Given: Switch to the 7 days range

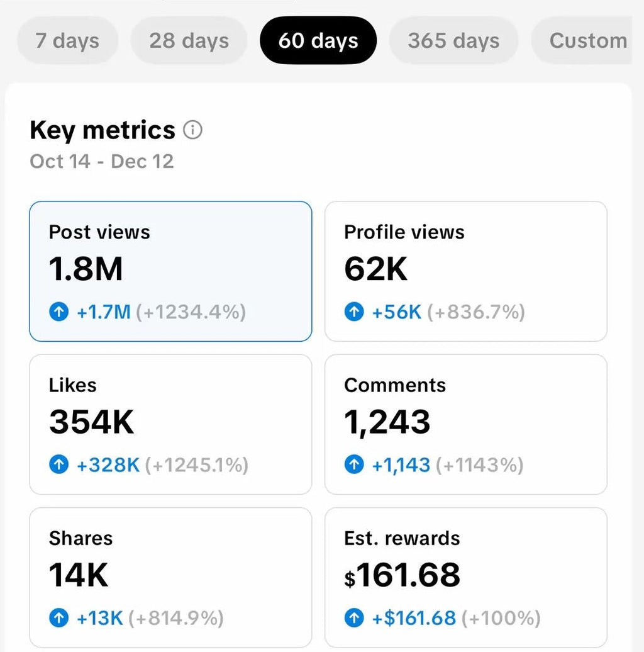Looking at the screenshot, I should coord(67,40).
